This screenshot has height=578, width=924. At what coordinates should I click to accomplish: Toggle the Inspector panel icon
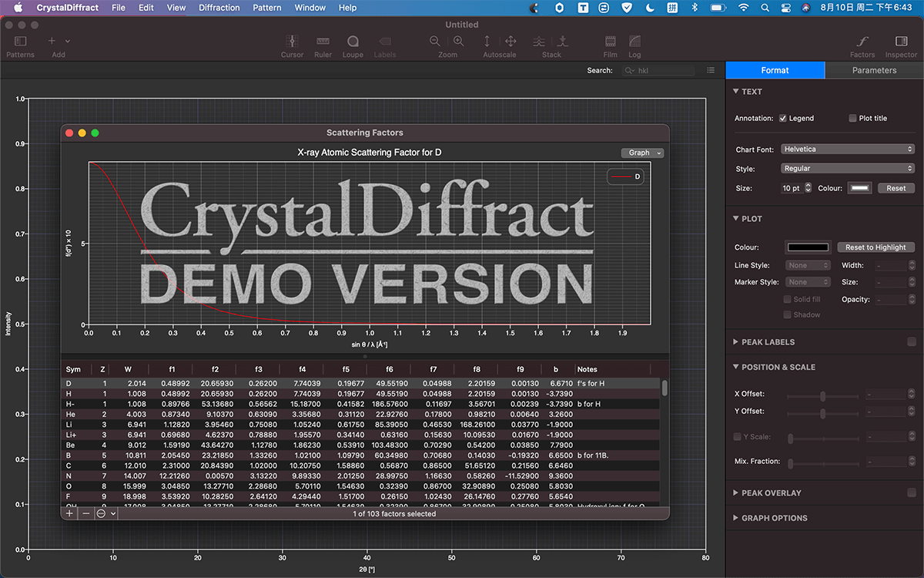[901, 41]
